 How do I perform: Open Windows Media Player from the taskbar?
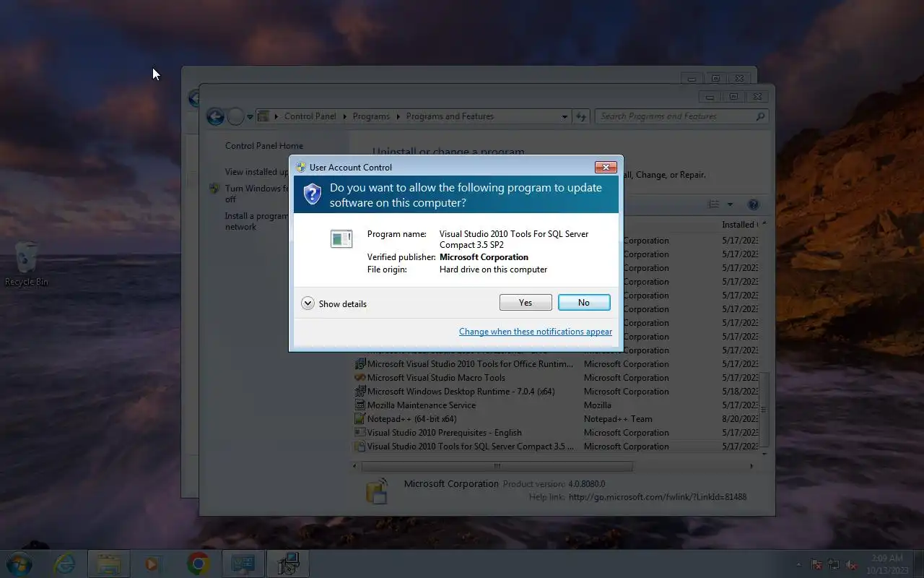click(x=152, y=564)
